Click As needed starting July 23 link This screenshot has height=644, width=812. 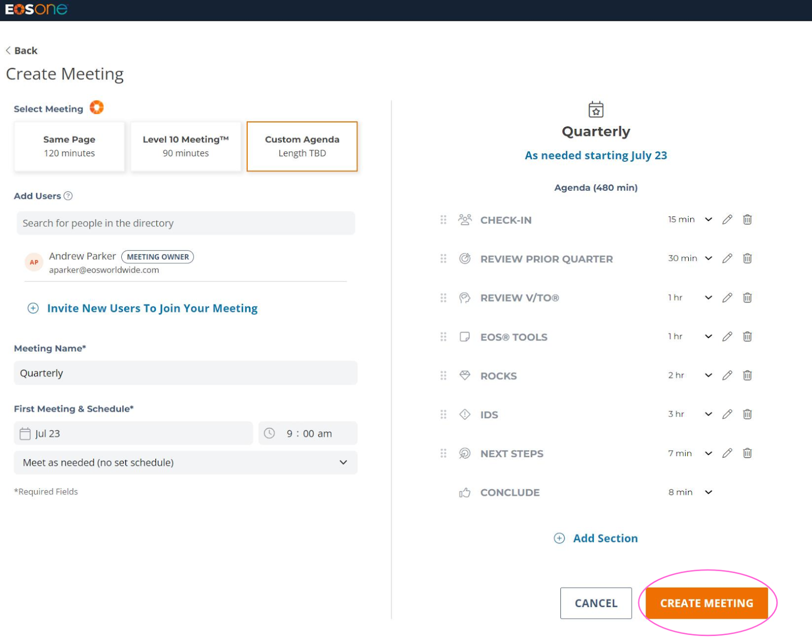[x=596, y=156]
